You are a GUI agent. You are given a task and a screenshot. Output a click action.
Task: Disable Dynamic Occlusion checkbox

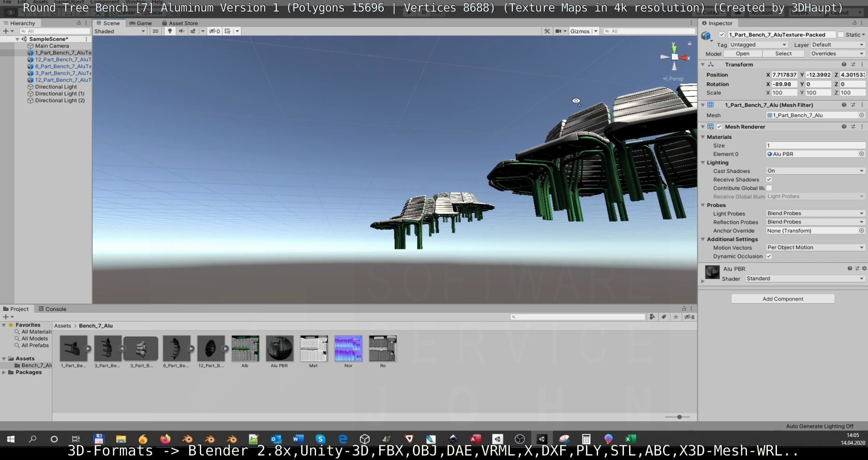(x=769, y=256)
